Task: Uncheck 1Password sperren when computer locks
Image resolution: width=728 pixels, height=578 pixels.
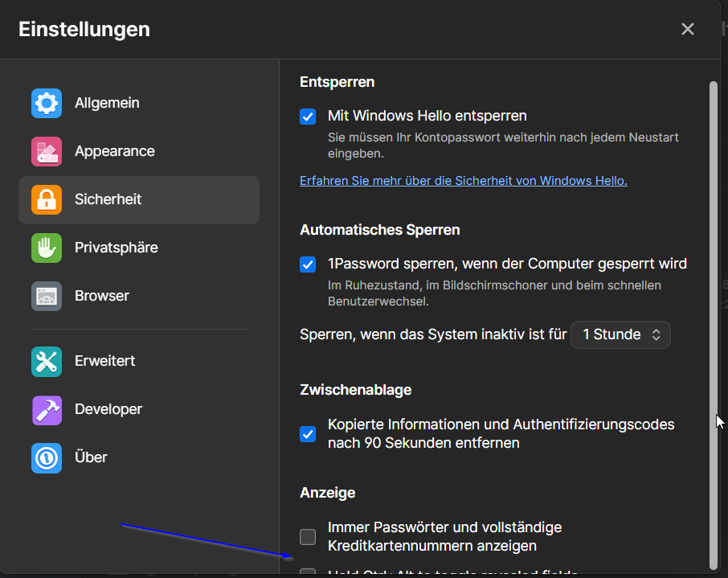Action: [x=308, y=264]
